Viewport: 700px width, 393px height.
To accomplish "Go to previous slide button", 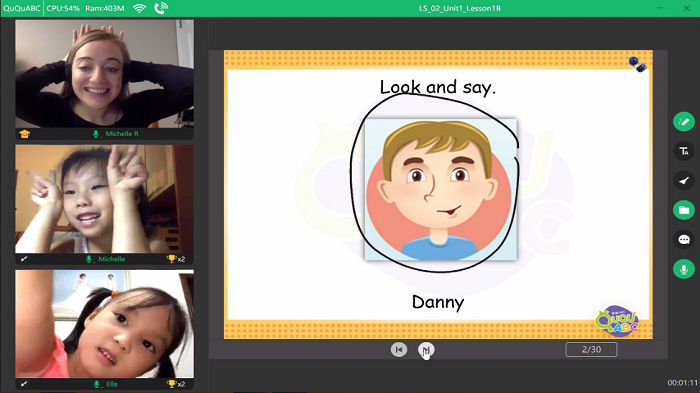I will (x=399, y=349).
